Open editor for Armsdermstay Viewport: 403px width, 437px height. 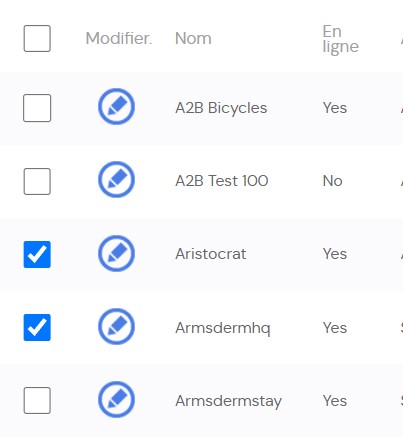coord(116,399)
